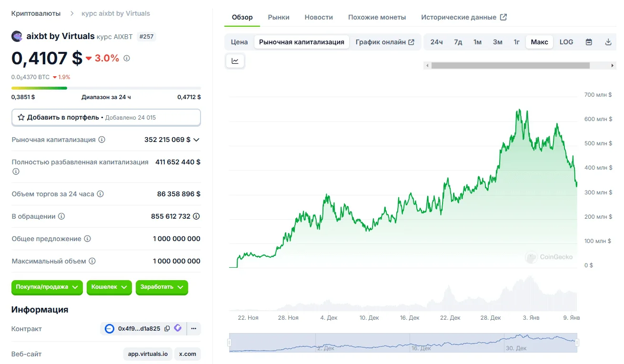
Task: Download chart data via the download icon
Action: pyautogui.click(x=608, y=42)
